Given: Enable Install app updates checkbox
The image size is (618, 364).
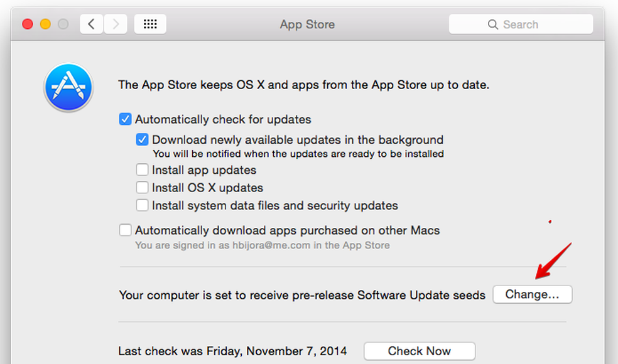Looking at the screenshot, I should pos(143,170).
